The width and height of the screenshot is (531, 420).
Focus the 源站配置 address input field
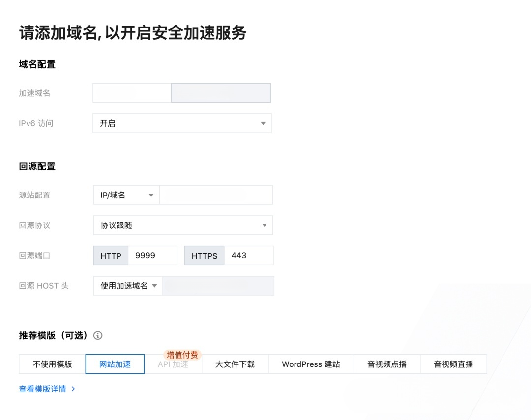tap(216, 195)
